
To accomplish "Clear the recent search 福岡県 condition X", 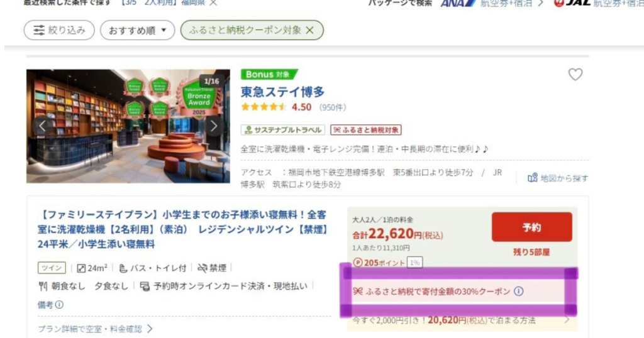I will pos(213,3).
